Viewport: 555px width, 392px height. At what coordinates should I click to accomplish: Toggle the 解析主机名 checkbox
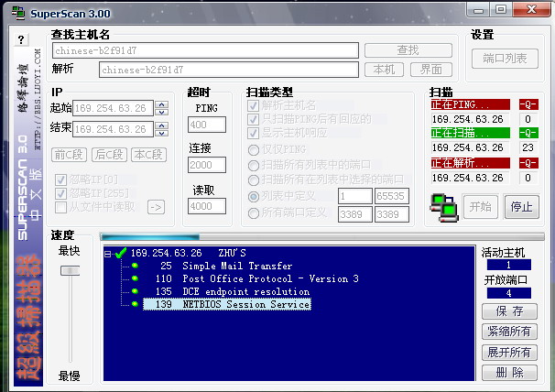click(x=253, y=105)
